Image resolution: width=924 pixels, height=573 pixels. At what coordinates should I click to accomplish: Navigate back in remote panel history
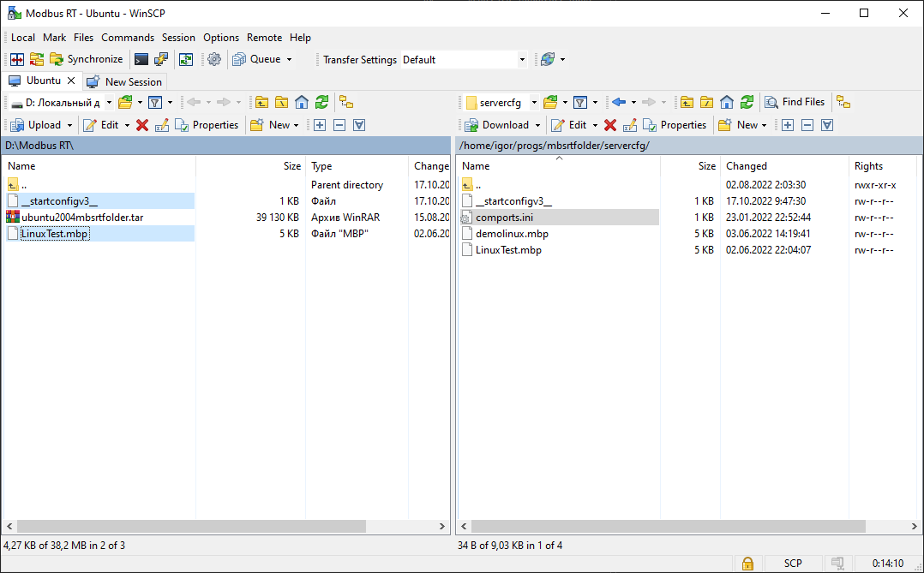[619, 102]
